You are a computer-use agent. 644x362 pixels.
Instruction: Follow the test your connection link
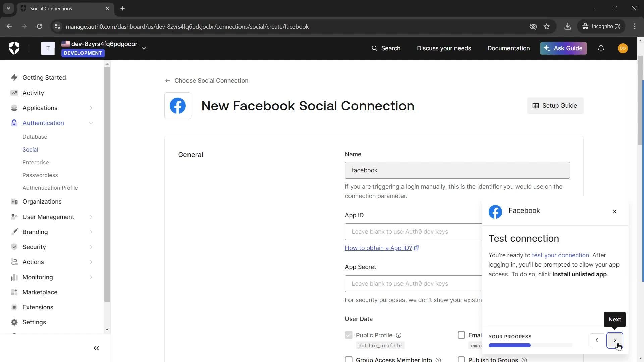(x=560, y=255)
